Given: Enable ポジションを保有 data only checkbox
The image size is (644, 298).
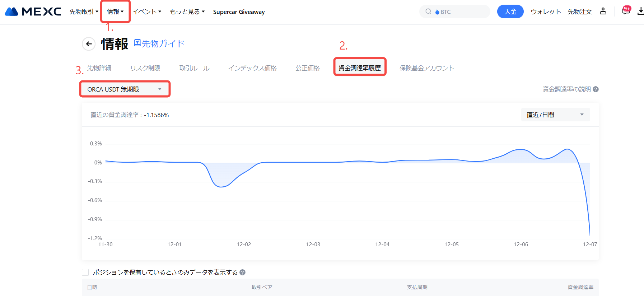Looking at the screenshot, I should [85, 273].
